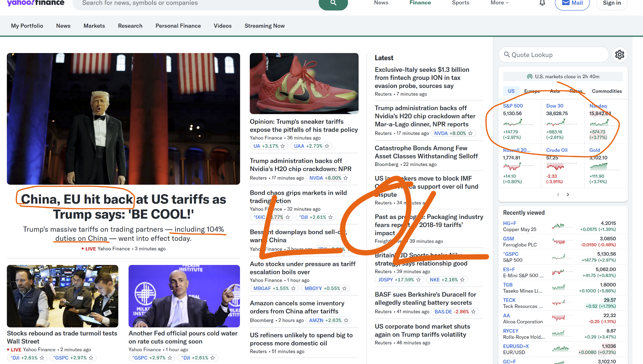643x364 pixels.
Task: Open Streaming Now menu
Action: pos(265,26)
